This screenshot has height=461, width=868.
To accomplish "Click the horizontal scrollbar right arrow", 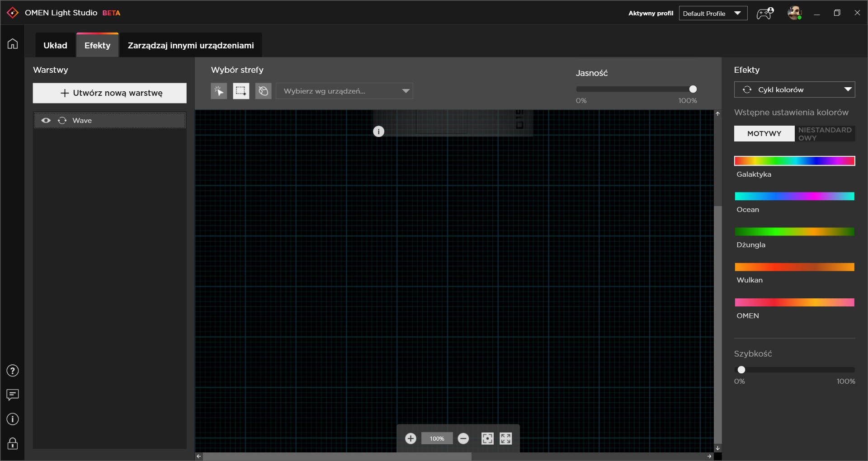I will 709,456.
